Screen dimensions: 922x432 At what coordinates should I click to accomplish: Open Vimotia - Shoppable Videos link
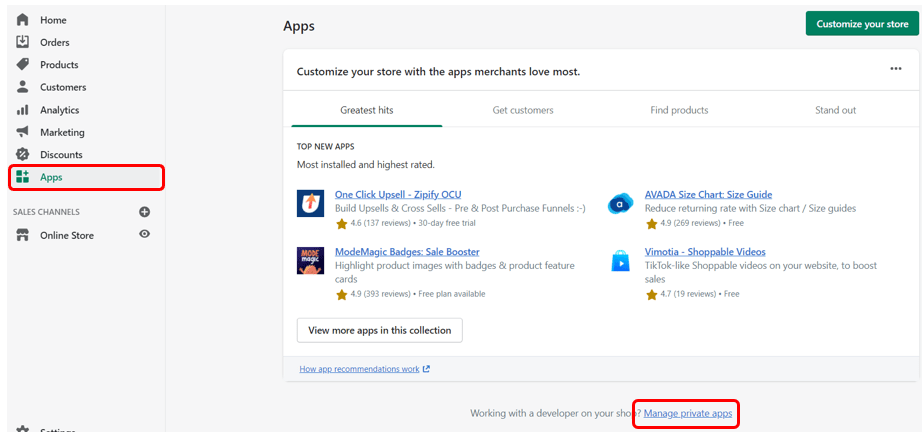click(705, 252)
